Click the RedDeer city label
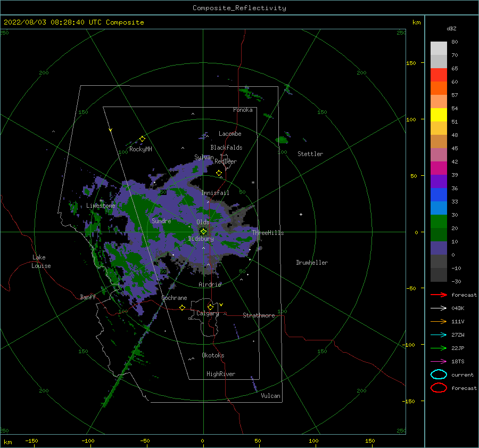This screenshot has height=448, width=479. click(x=226, y=161)
